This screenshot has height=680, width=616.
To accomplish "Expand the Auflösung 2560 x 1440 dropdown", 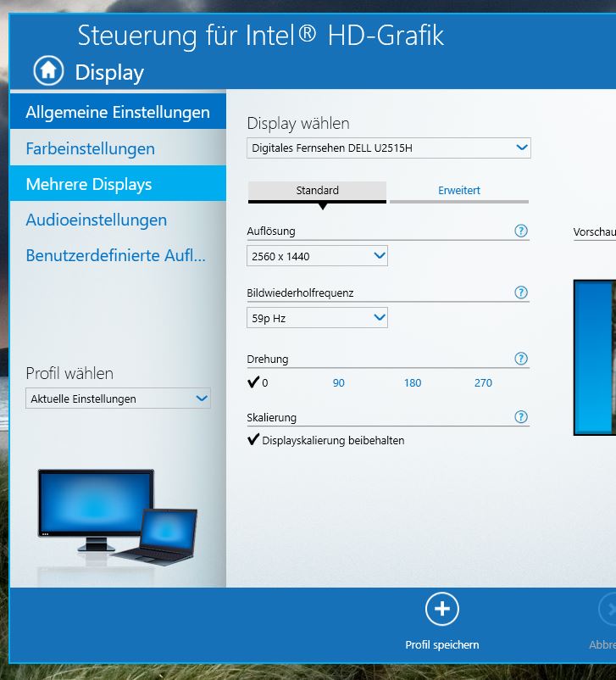I will pos(317,256).
